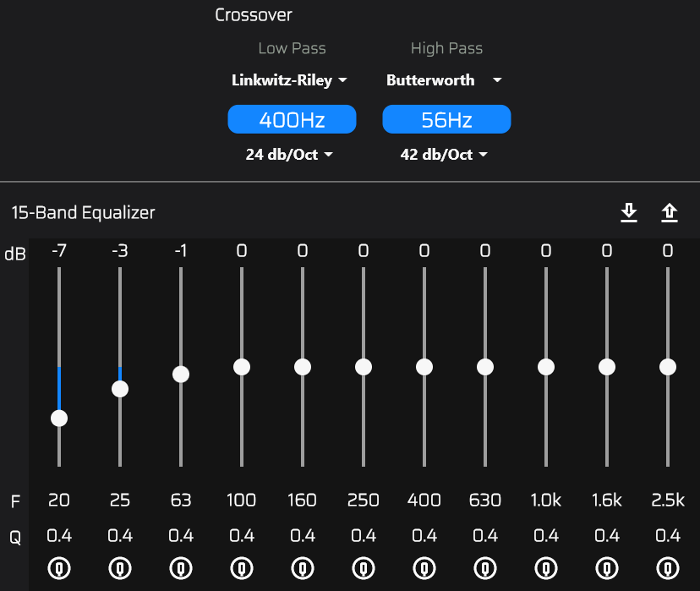The width and height of the screenshot is (700, 591).
Task: Click the reset icon under the 630 Hz band
Action: click(x=485, y=567)
